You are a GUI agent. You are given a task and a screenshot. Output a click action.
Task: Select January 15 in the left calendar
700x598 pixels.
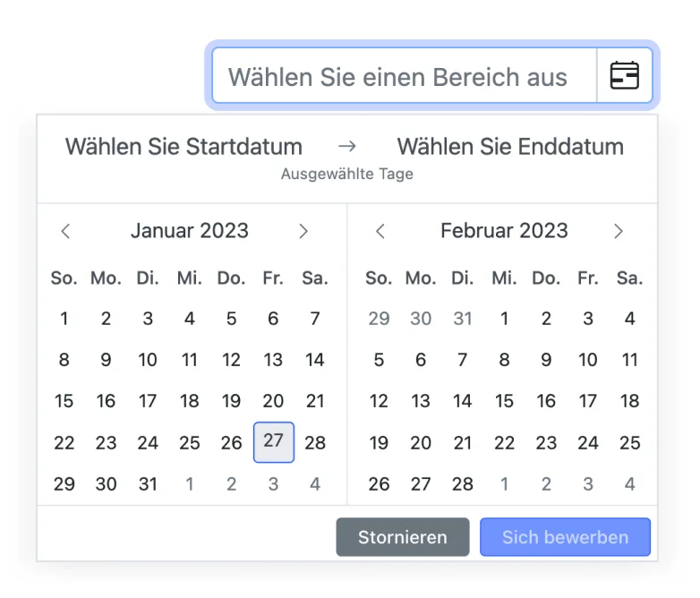(x=64, y=401)
